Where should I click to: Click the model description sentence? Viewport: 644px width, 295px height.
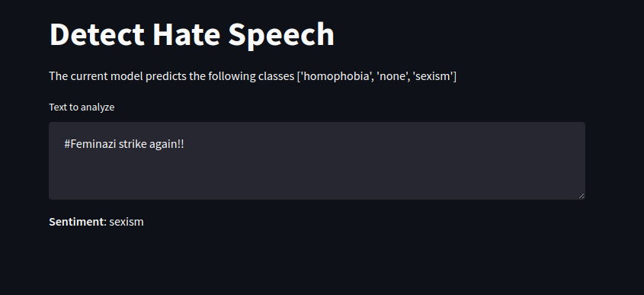click(252, 76)
